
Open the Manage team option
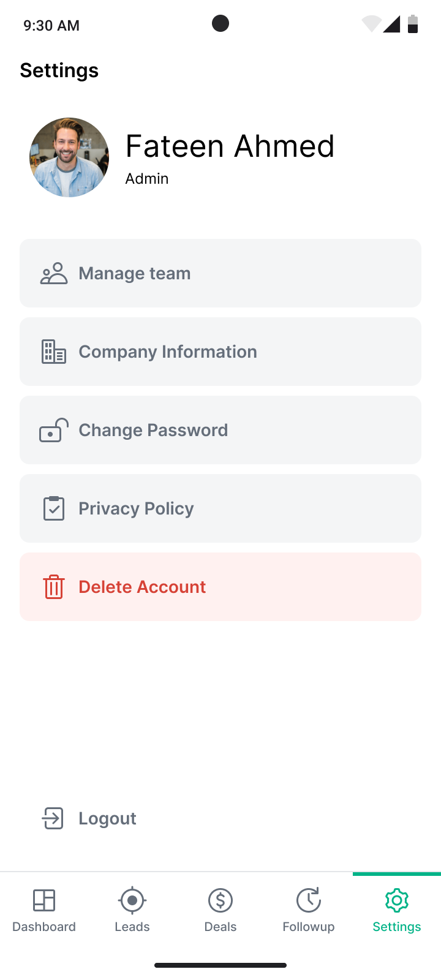[221, 273]
